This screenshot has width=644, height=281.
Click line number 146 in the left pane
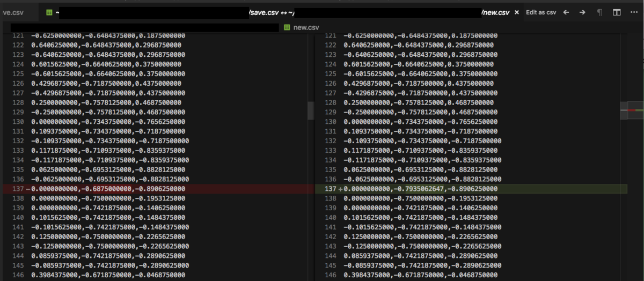click(x=18, y=275)
